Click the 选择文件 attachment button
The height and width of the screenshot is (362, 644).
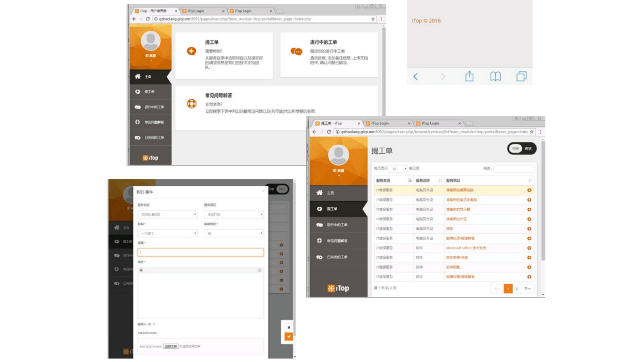[171, 346]
